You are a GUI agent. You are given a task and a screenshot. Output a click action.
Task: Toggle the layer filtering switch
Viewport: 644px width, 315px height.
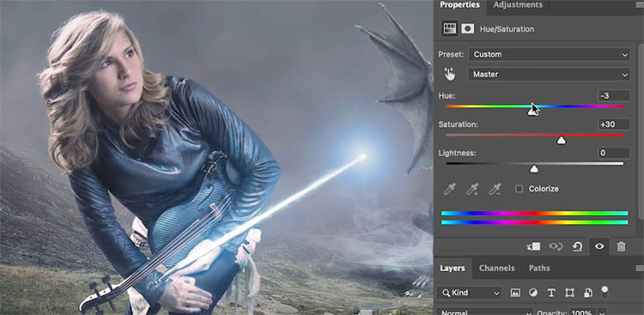605,292
